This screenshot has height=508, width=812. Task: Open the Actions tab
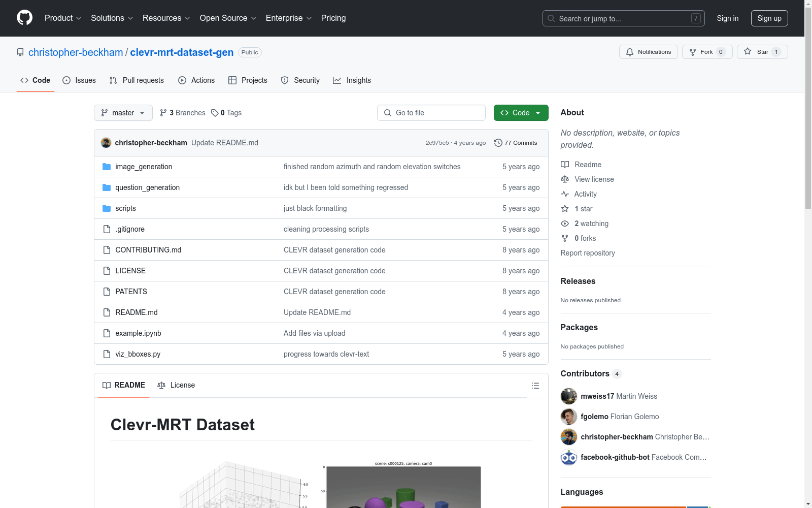[x=196, y=80]
